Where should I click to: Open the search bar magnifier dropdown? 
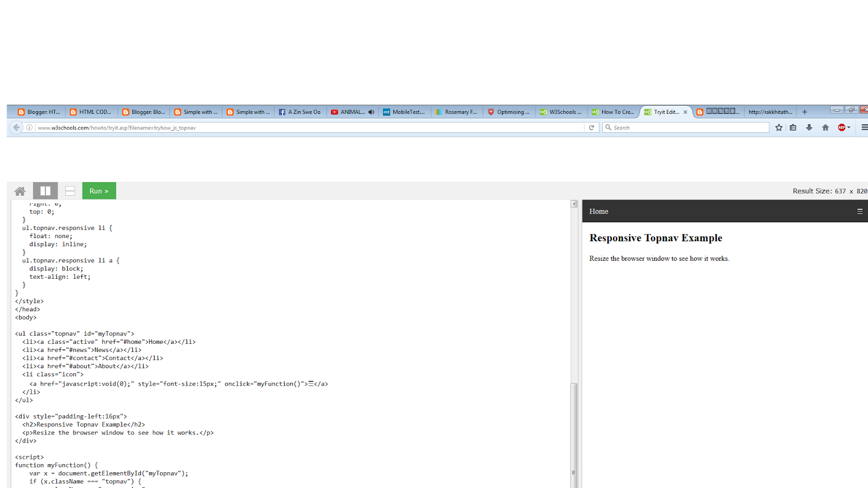(x=609, y=127)
